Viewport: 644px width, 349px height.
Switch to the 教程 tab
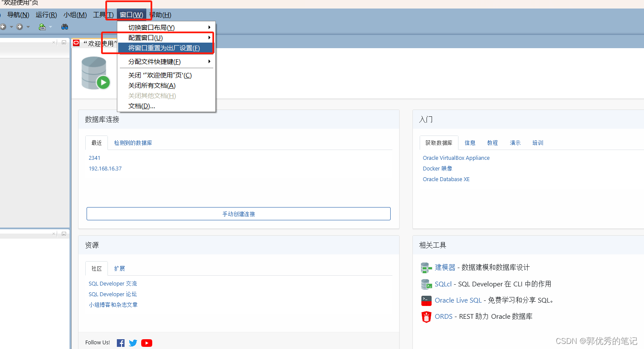(493, 143)
